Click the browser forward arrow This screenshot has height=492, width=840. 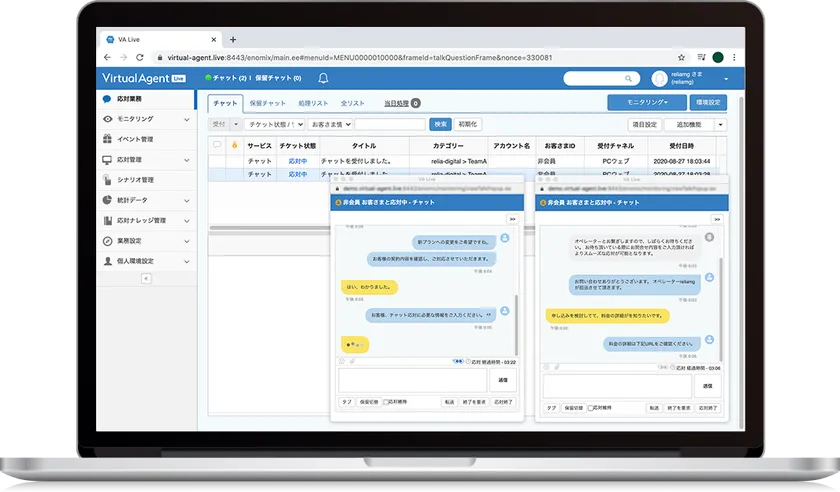124,57
